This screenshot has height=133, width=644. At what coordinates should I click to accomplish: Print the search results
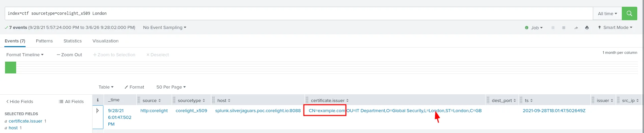coord(587,28)
